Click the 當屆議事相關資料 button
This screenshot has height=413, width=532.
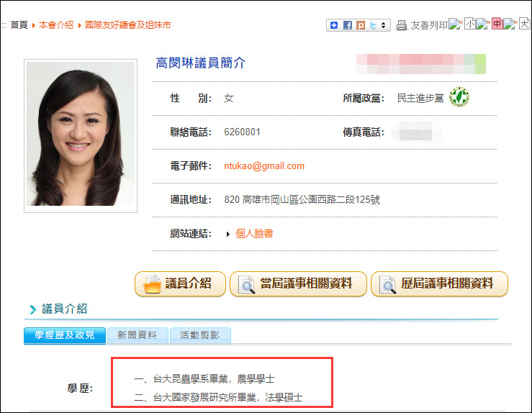298,283
